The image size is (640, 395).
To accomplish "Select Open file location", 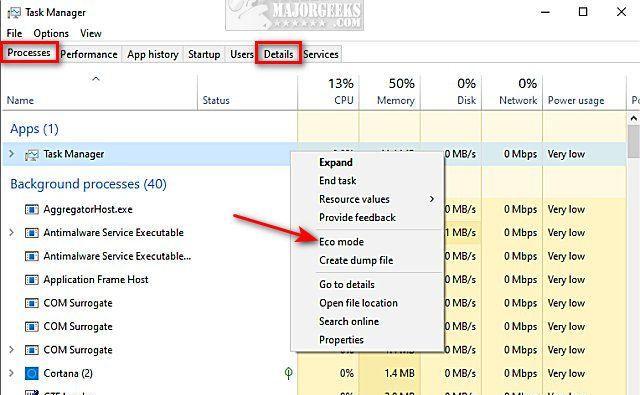I will coord(358,303).
